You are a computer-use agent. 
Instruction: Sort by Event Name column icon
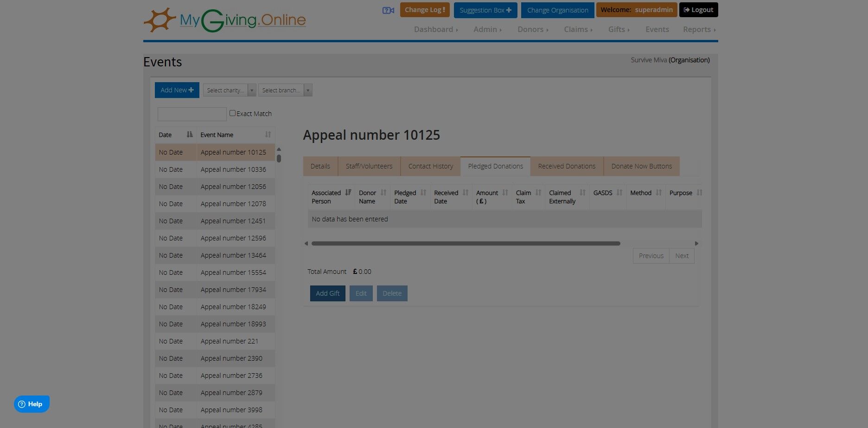point(268,135)
